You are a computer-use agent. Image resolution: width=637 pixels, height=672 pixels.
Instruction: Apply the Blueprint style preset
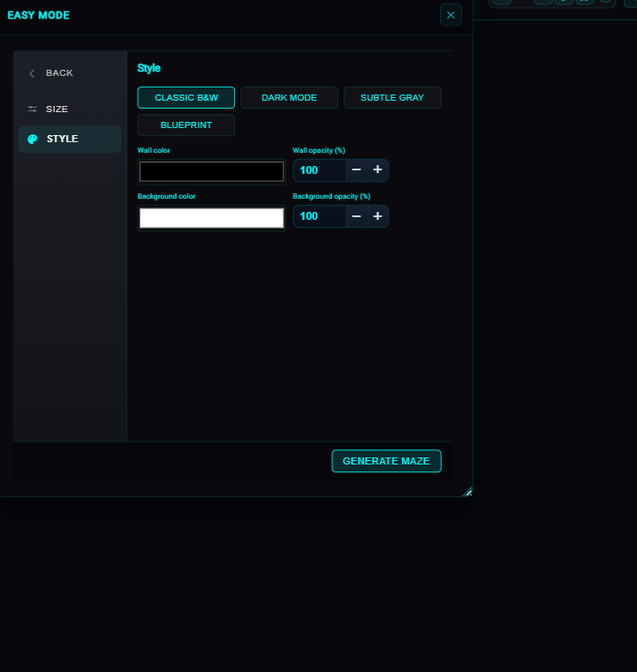click(x=186, y=125)
